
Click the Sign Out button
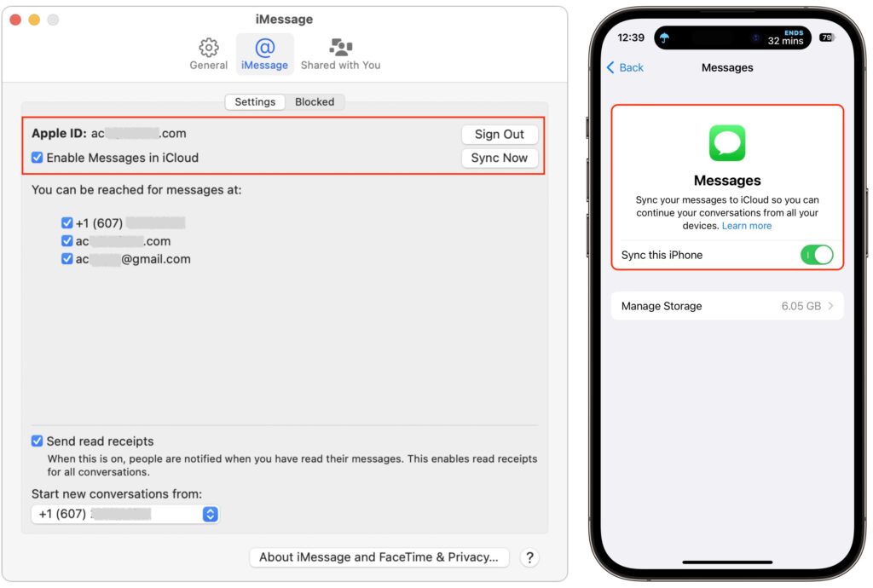(x=500, y=134)
